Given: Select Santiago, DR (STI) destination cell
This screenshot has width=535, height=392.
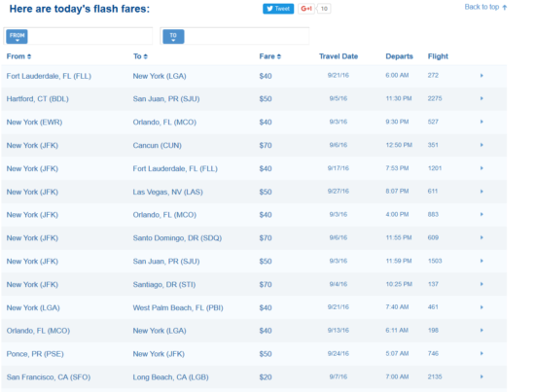Looking at the screenshot, I should pyautogui.click(x=164, y=285).
